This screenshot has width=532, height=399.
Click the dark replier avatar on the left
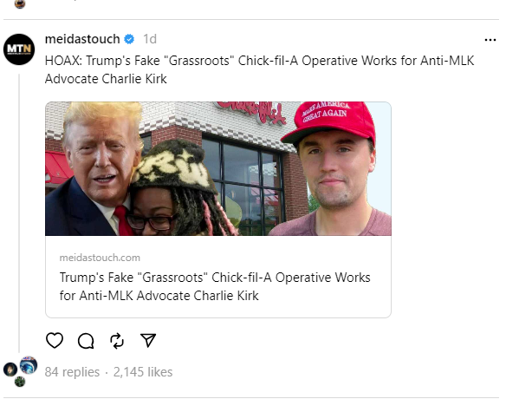[10, 369]
